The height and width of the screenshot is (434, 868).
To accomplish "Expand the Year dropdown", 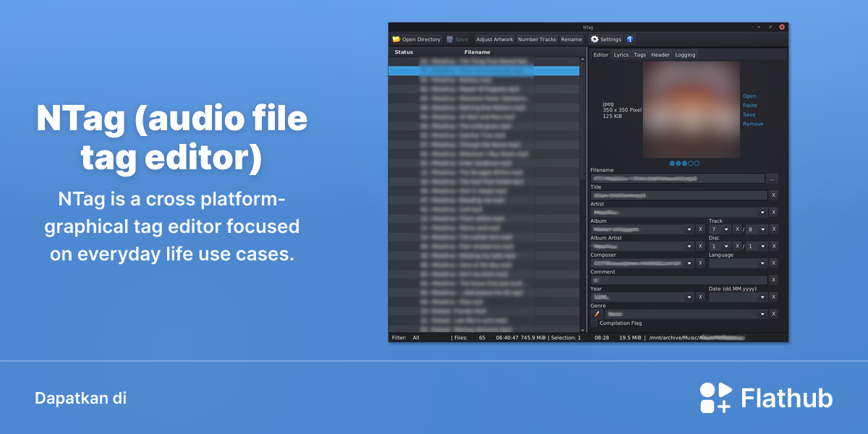I will (689, 297).
